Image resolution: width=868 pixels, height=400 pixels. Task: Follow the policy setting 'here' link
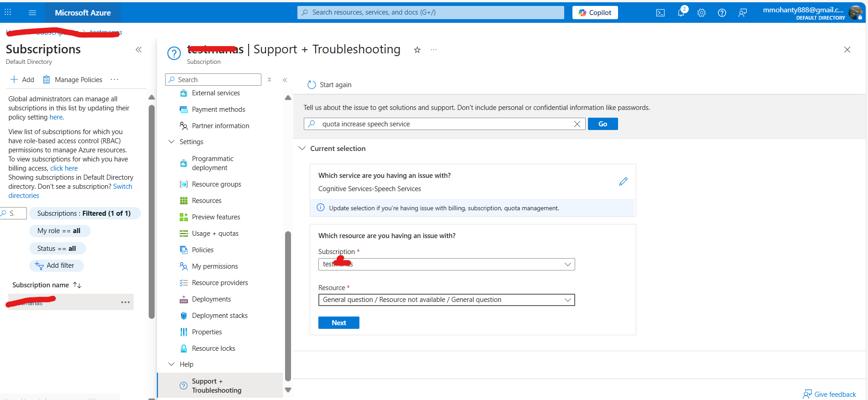point(56,117)
